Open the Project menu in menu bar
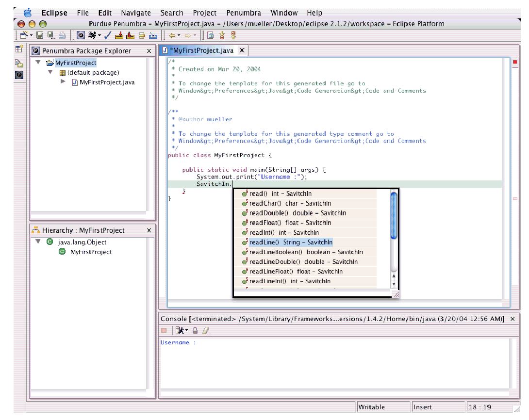The height and width of the screenshot is (420, 529). point(204,13)
